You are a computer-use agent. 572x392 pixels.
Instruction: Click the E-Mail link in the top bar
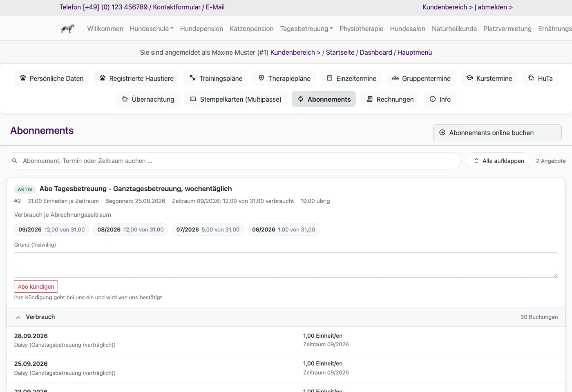(x=215, y=7)
